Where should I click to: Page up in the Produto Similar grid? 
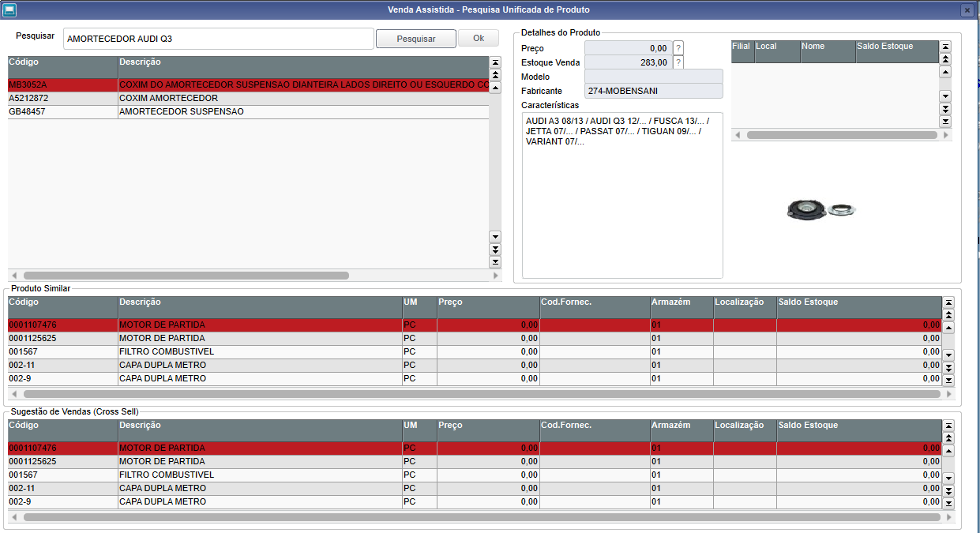[948, 315]
